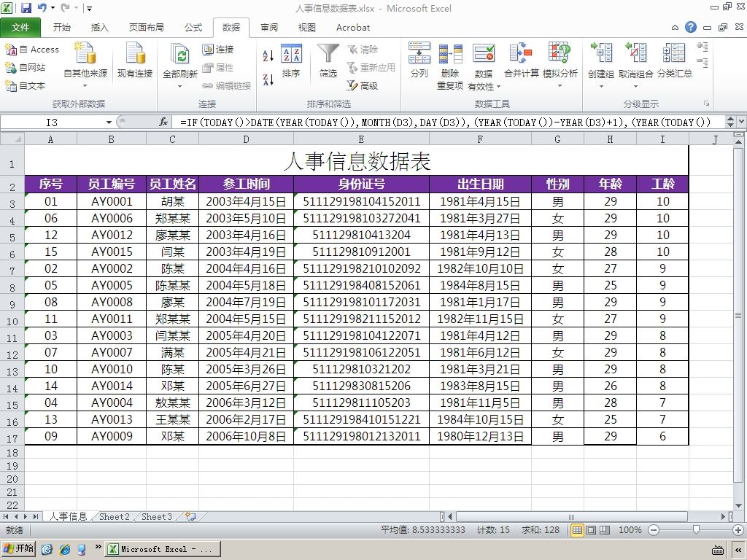Click the Name Box showing I3
The image size is (747, 560).
[x=52, y=122]
